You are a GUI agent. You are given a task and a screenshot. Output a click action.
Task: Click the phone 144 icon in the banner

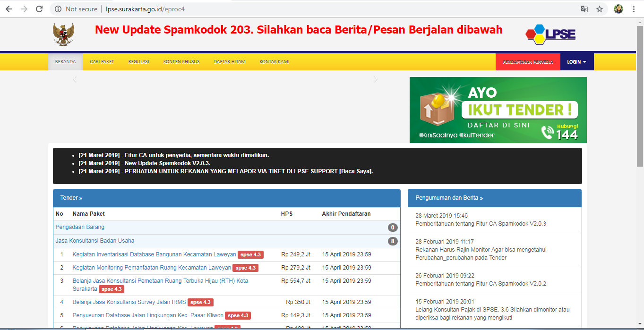pos(547,133)
